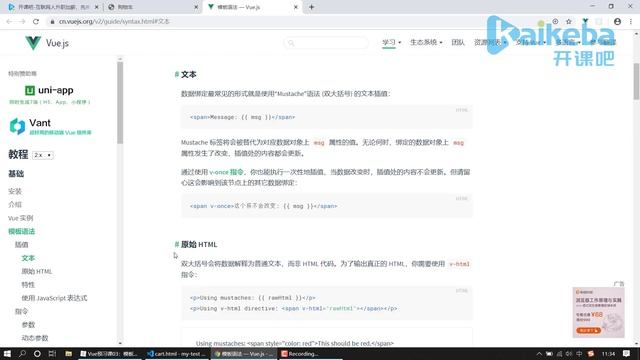Viewport: 640px width, 360px height.
Task: Click the Cortana circle icon
Action: pyautogui.click(x=37, y=354)
